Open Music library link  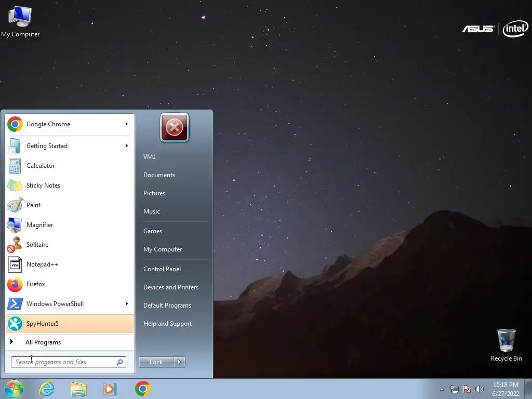151,211
